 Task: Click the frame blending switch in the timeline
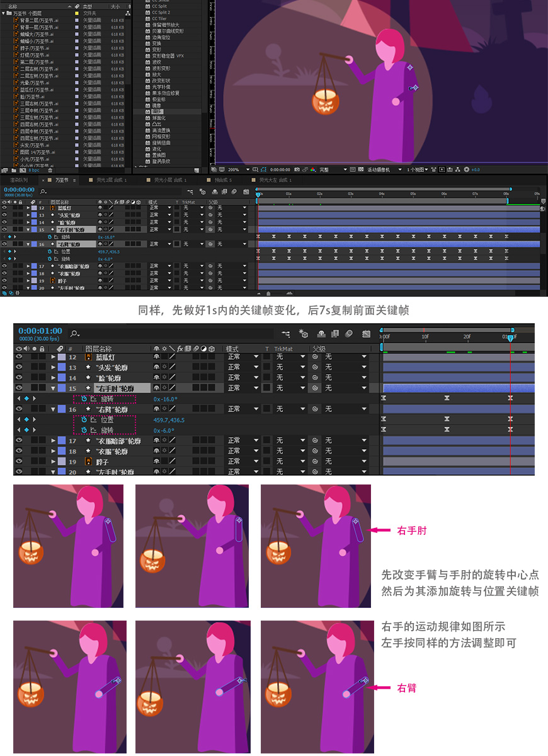pos(225,191)
